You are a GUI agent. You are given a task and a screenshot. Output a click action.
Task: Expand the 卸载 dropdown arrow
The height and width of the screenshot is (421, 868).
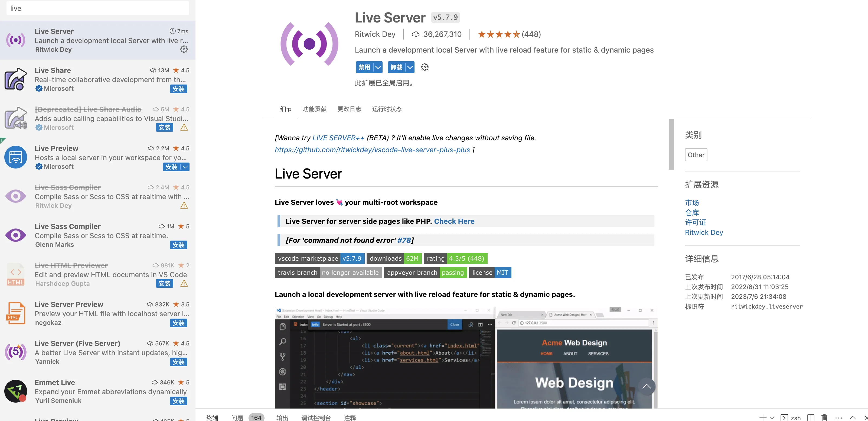410,67
